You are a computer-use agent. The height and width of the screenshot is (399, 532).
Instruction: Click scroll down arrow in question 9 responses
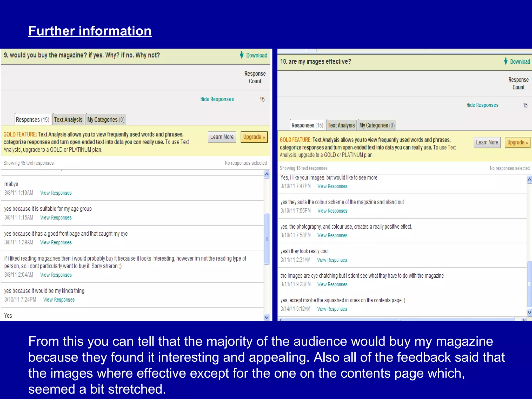coord(267,317)
